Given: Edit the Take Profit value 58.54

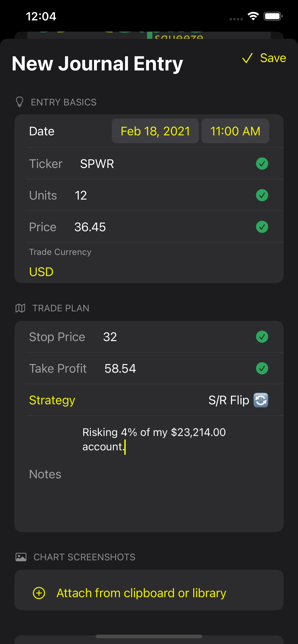Looking at the screenshot, I should [120, 368].
